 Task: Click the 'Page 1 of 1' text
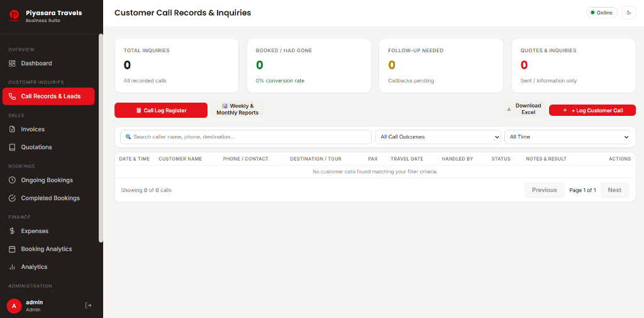(582, 190)
